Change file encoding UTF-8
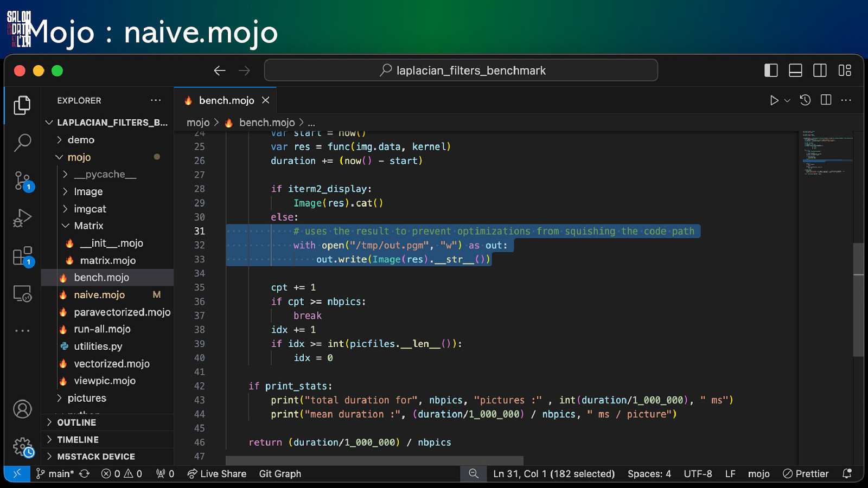The width and height of the screenshot is (868, 488). [x=698, y=473]
